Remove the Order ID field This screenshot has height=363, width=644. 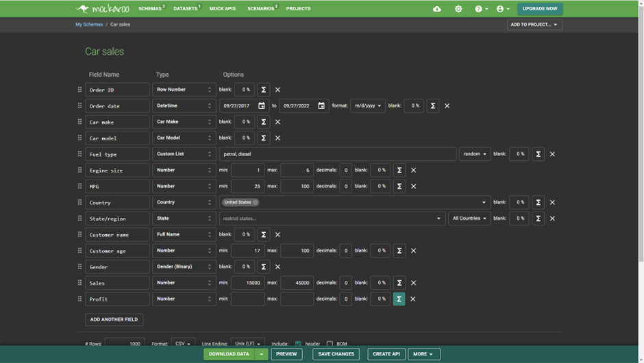click(x=277, y=90)
